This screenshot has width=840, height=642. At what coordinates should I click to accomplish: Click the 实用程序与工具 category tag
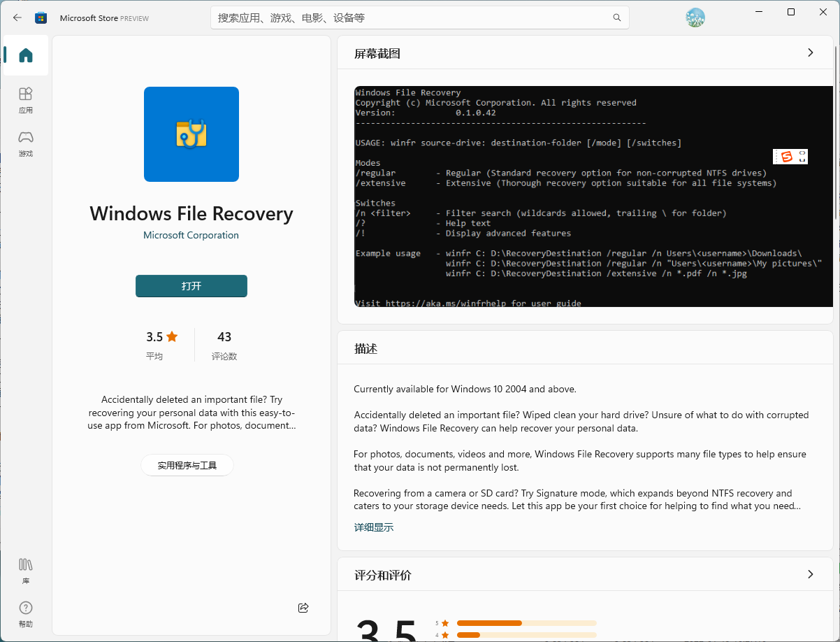pos(187,465)
